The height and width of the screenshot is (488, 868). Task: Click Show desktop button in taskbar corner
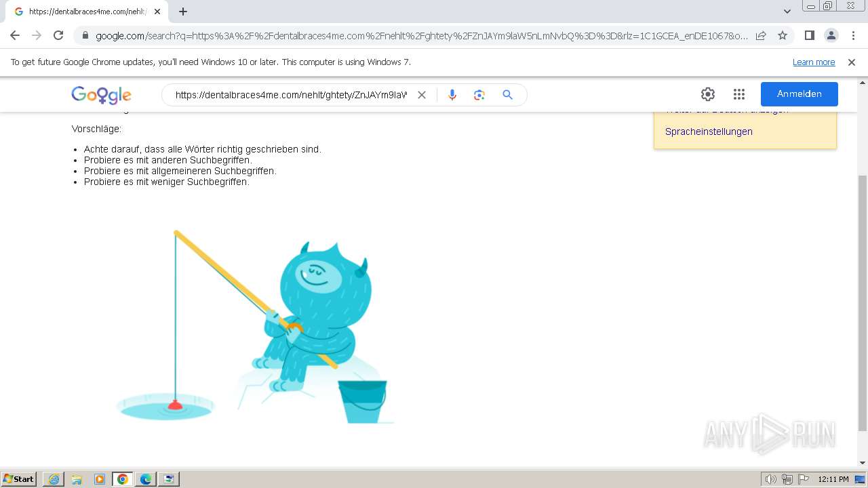click(x=861, y=479)
